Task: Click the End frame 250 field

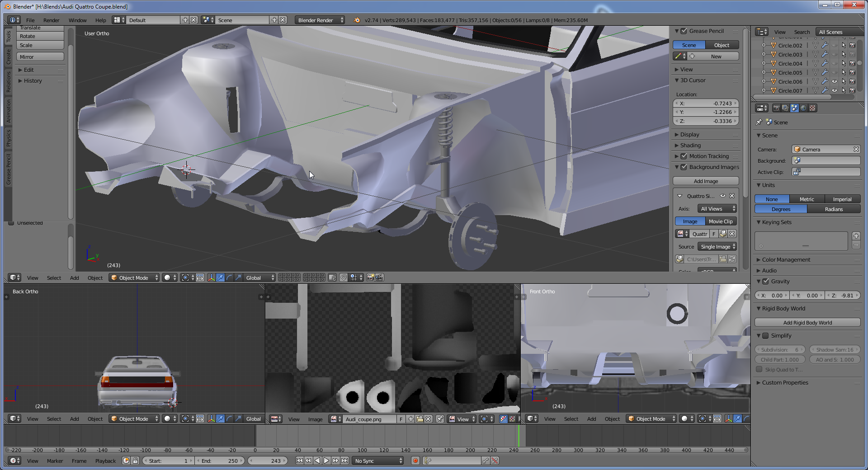Action: tap(221, 461)
